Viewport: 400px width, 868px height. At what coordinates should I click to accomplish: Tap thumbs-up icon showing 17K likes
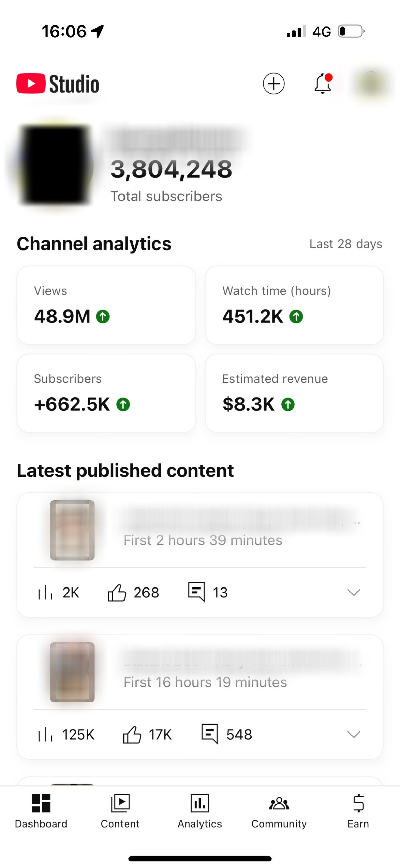coord(132,735)
